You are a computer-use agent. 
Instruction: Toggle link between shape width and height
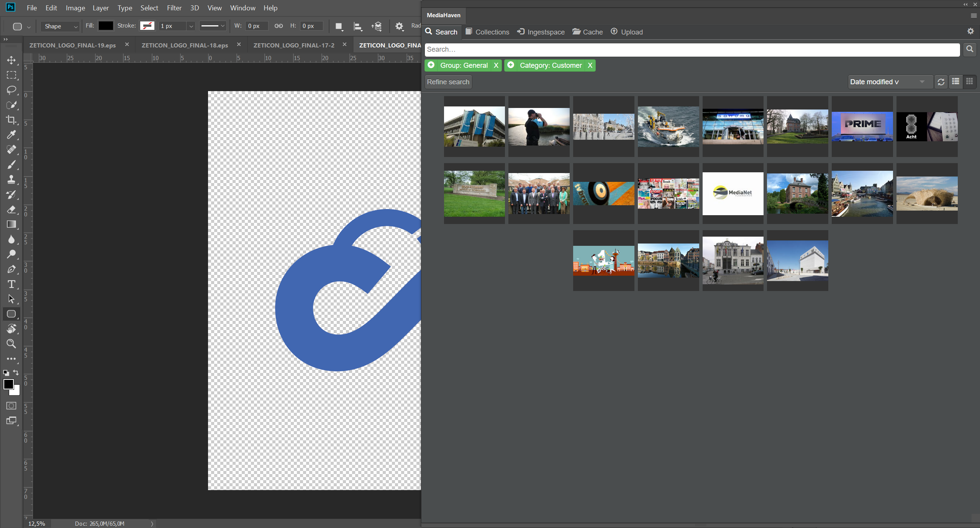279,26
